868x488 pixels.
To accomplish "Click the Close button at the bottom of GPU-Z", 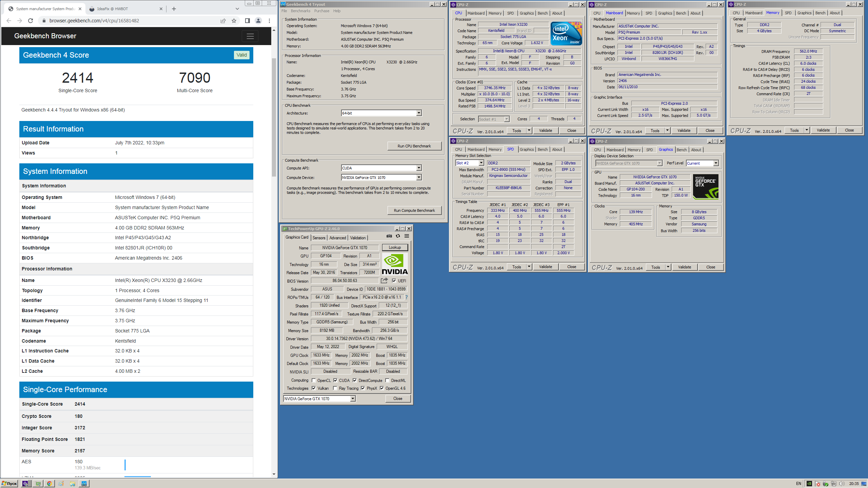I will click(x=398, y=399).
